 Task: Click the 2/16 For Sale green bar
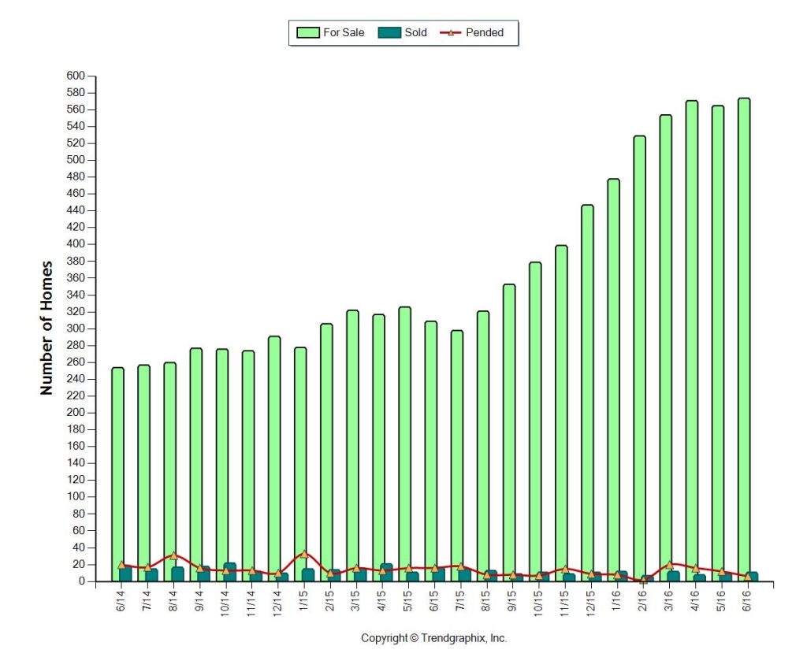pyautogui.click(x=640, y=358)
